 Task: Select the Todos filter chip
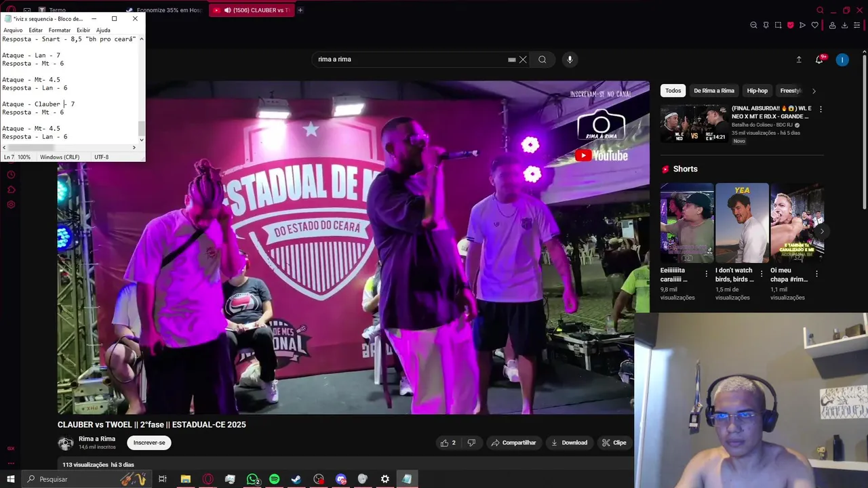point(673,91)
